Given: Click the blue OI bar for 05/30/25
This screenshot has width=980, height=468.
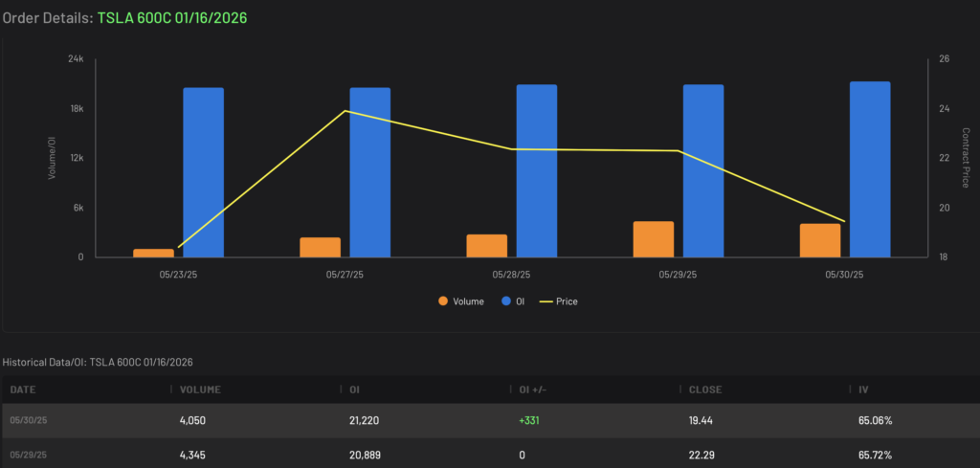Looking at the screenshot, I should pos(870,169).
